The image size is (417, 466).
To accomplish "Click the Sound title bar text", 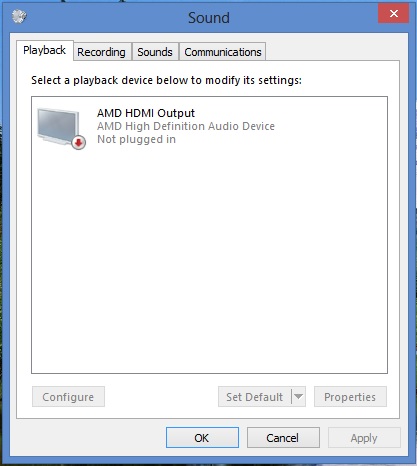I will tap(209, 18).
